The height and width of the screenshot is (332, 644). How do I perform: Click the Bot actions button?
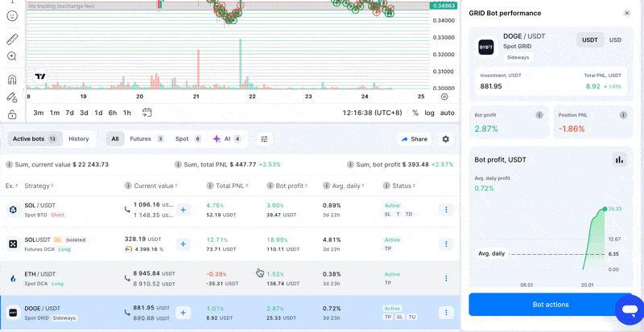click(551, 305)
